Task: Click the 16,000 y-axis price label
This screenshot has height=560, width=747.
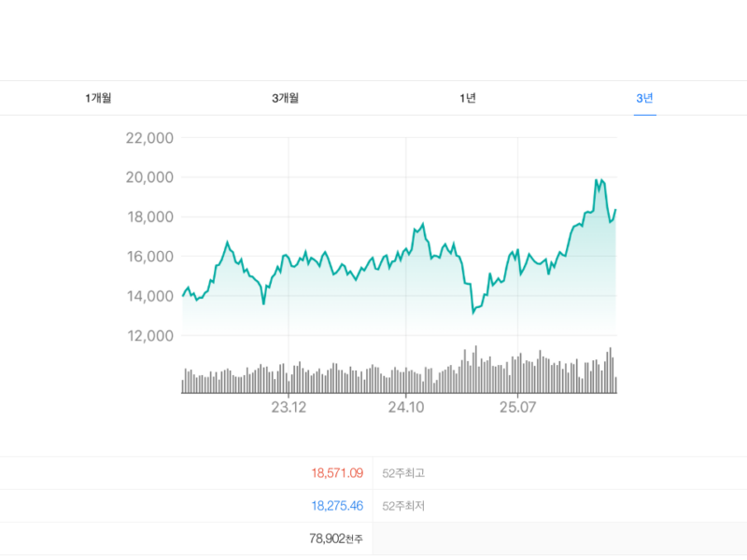Action: click(x=149, y=257)
